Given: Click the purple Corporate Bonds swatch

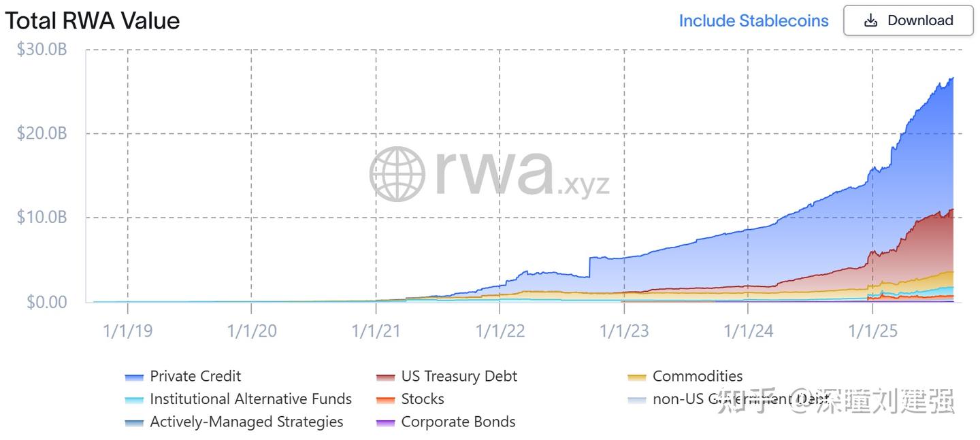Looking at the screenshot, I should click(385, 422).
